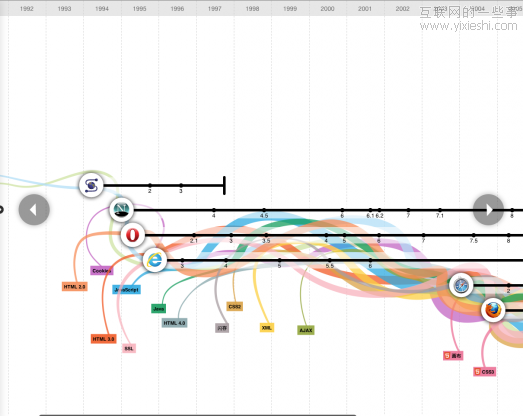Click the Netscape Navigator icon

pos(121,210)
